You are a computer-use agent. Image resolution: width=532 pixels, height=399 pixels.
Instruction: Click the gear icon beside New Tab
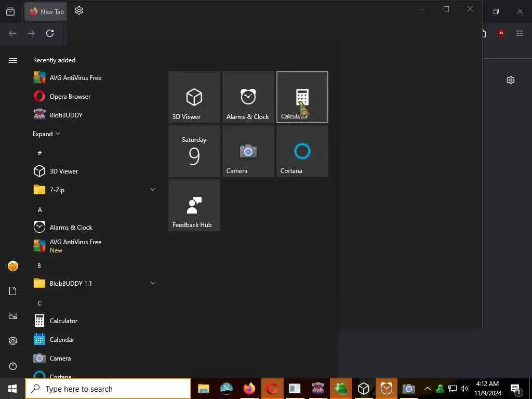(x=79, y=10)
